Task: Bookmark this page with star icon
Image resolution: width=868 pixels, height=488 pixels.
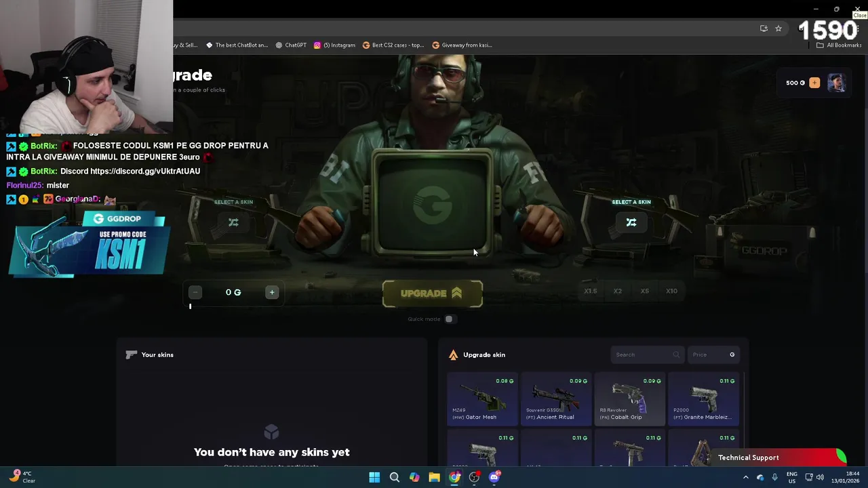Action: [778, 28]
